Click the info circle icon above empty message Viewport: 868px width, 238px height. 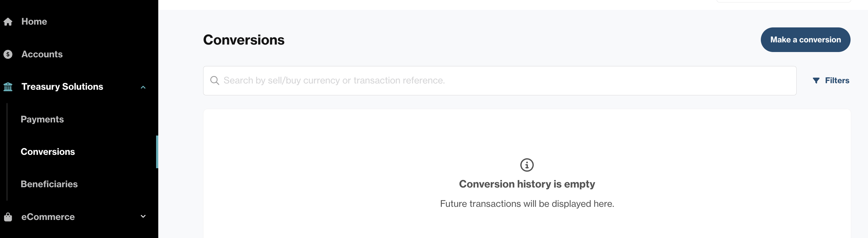(527, 165)
